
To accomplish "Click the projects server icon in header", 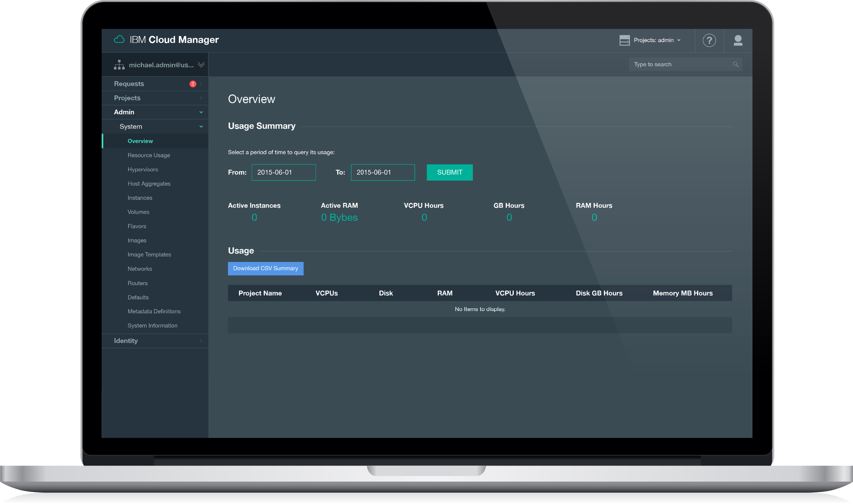I will coord(624,40).
